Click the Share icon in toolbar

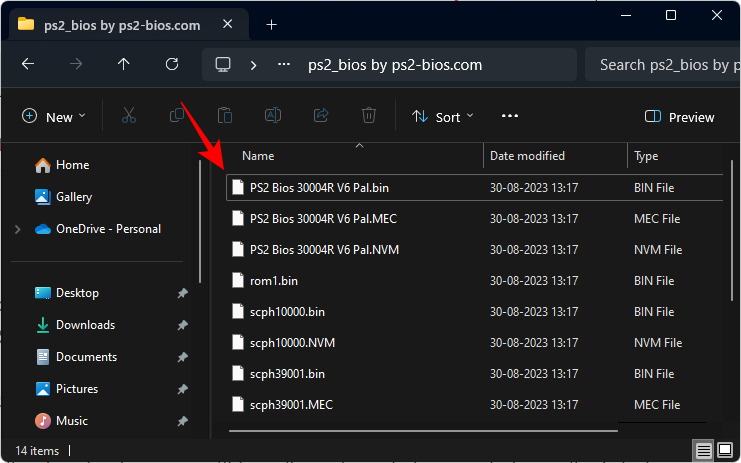321,116
